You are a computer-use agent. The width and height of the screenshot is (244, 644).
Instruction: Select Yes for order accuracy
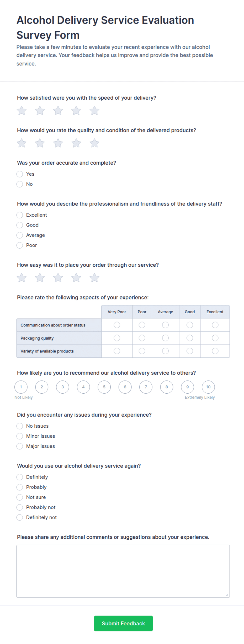click(x=20, y=174)
